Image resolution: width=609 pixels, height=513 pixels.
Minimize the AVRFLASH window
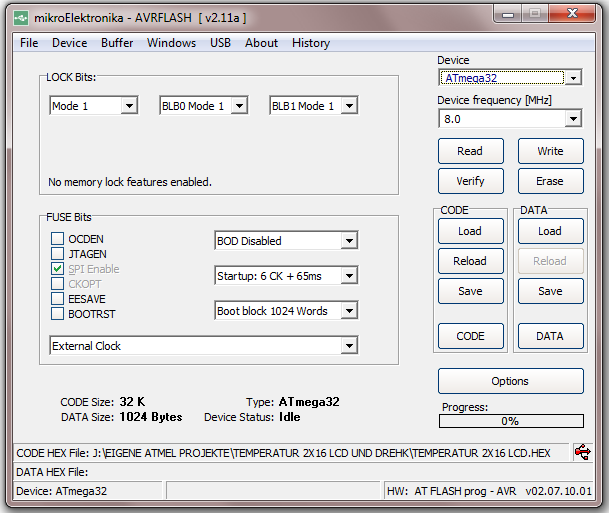508,14
